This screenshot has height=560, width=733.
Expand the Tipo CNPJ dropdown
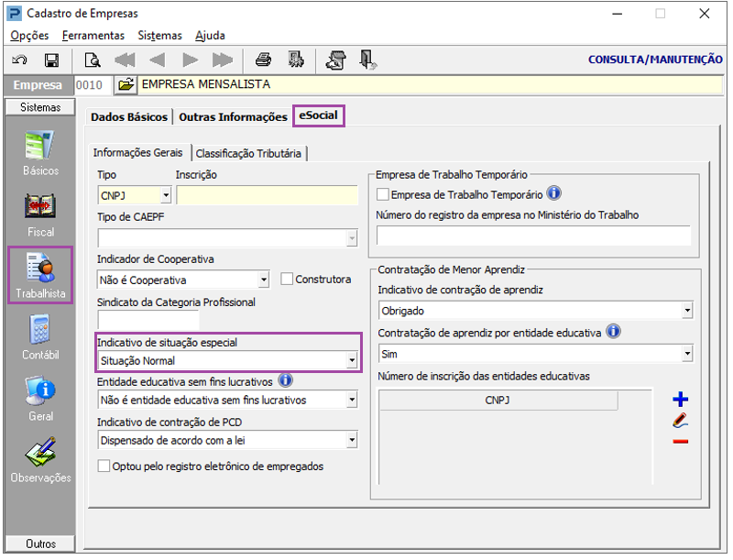pyautogui.click(x=166, y=195)
